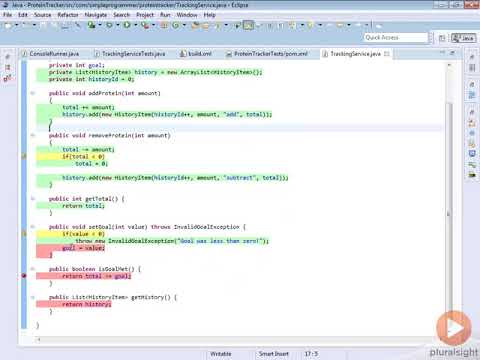The width and height of the screenshot is (480, 360).
Task: Collapse the isGoalMet method fold
Action: (33, 269)
